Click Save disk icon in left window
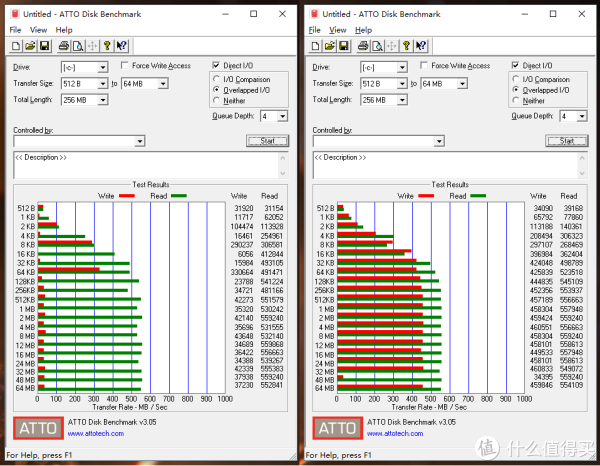 click(x=44, y=46)
